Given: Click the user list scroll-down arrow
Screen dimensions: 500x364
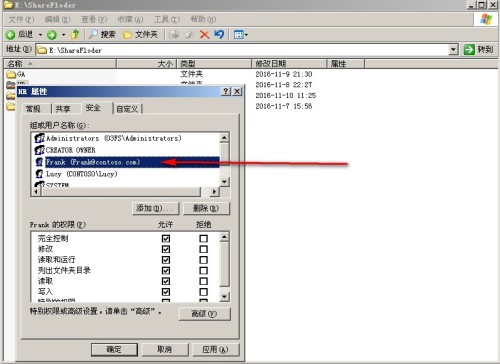Looking at the screenshot, I should click(224, 182).
